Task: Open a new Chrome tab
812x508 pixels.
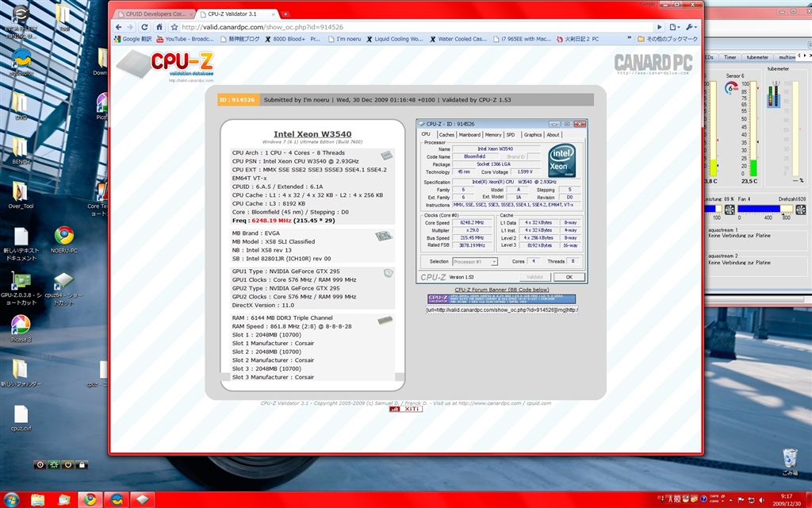Action: point(285,14)
